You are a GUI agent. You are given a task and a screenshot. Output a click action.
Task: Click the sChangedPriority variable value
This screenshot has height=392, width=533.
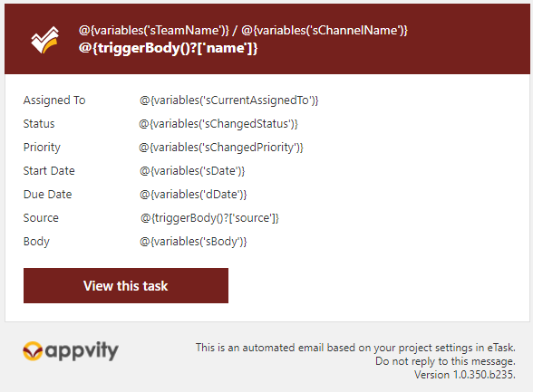[x=221, y=148]
